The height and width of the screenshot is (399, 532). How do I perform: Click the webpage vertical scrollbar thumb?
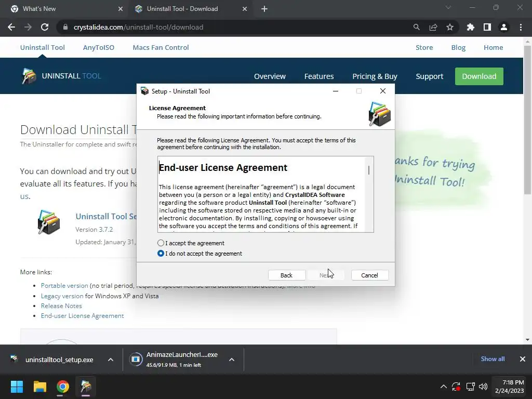coord(527,119)
